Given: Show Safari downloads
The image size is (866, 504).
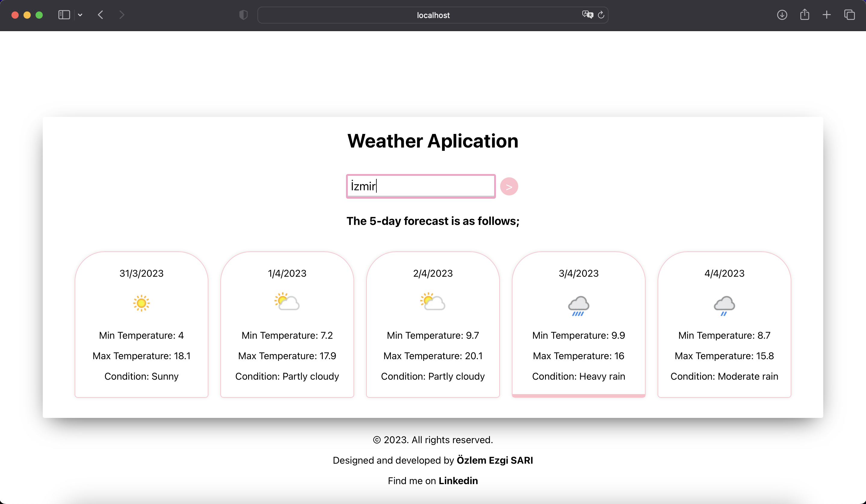Looking at the screenshot, I should pyautogui.click(x=782, y=15).
